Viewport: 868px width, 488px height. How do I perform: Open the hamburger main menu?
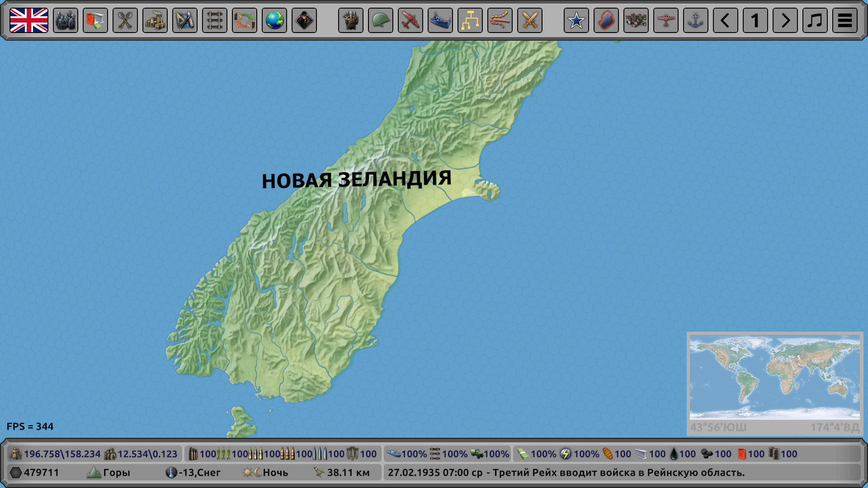(x=845, y=20)
